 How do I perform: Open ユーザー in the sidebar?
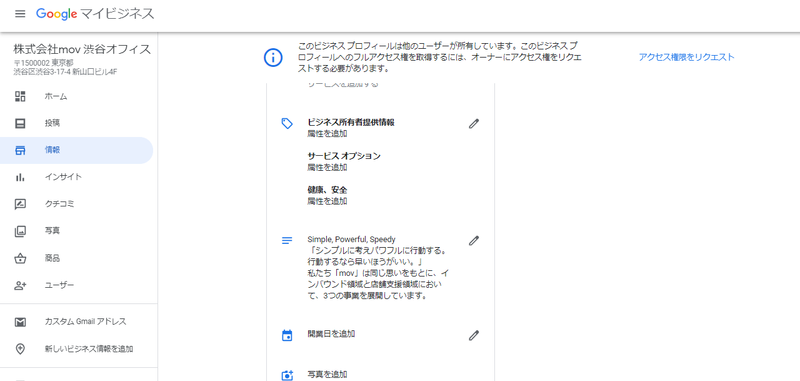pos(77,285)
